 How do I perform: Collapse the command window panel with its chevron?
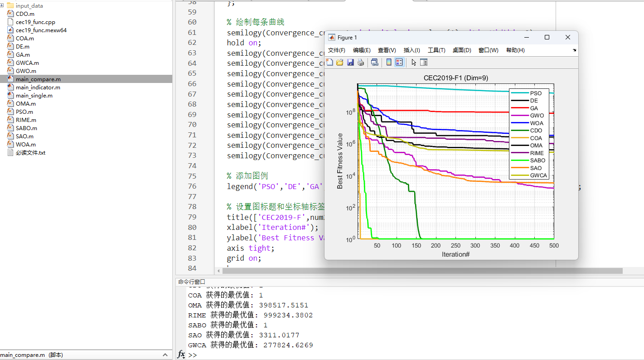pyautogui.click(x=165, y=355)
